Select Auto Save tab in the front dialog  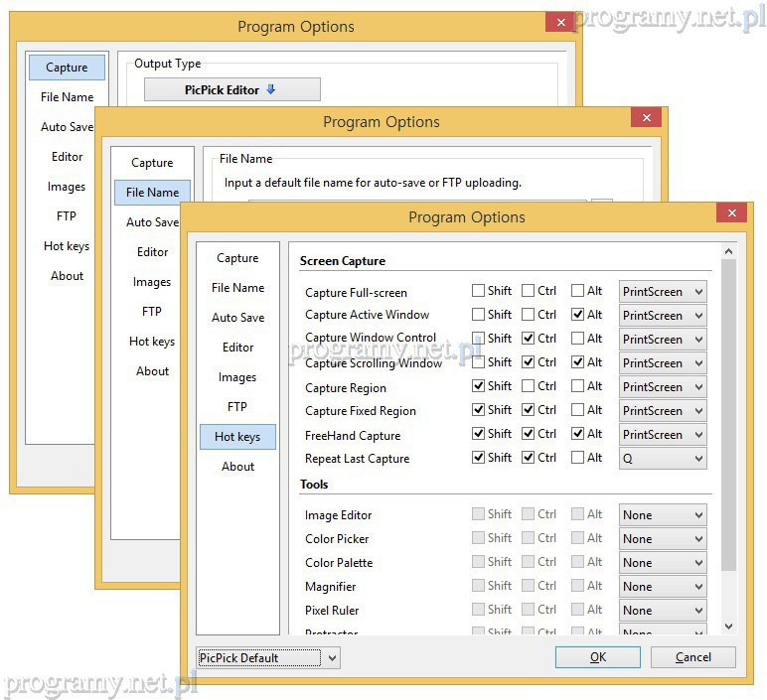[237, 318]
